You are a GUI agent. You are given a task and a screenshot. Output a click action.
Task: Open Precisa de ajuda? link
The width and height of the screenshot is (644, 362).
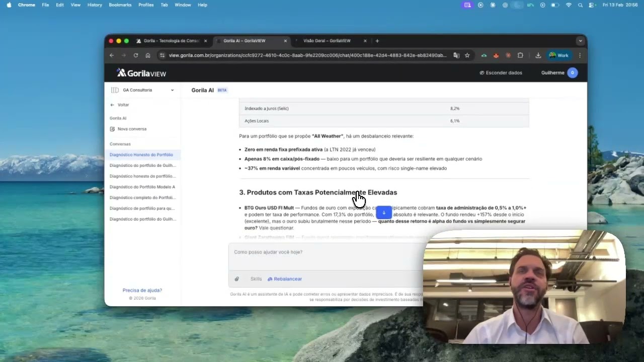pos(142,291)
